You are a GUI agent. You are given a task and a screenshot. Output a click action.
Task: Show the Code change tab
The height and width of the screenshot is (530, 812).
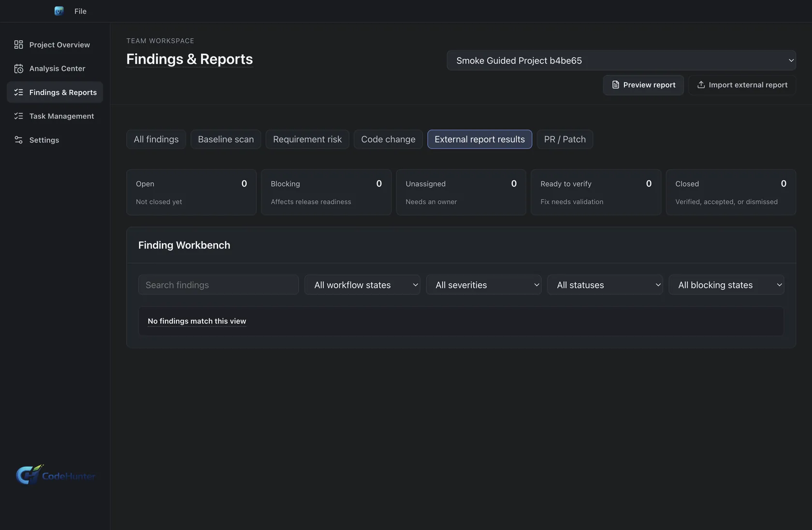388,139
